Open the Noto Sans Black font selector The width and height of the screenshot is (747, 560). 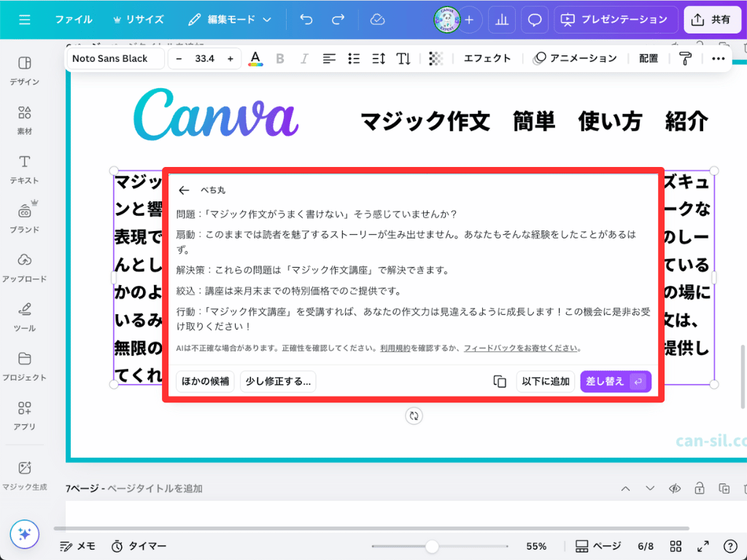(115, 58)
